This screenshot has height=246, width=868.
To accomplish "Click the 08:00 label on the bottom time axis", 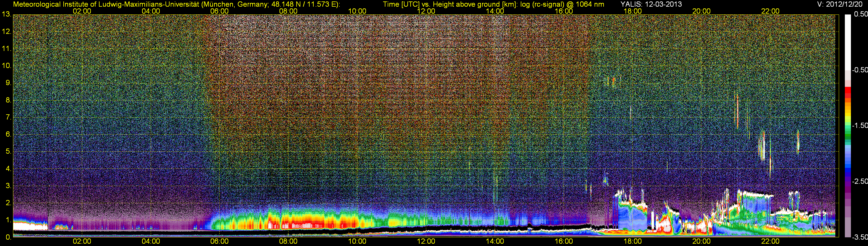I will [288, 242].
